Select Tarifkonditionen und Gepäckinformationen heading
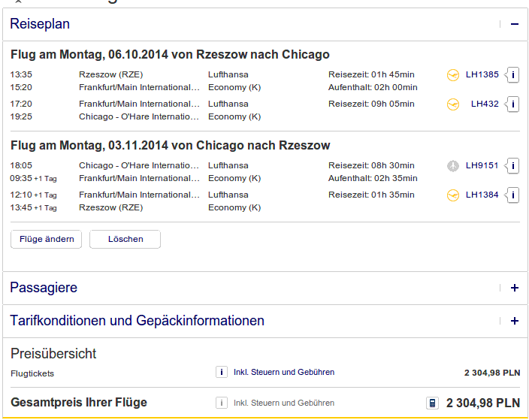This screenshot has width=529, height=420. 137,321
